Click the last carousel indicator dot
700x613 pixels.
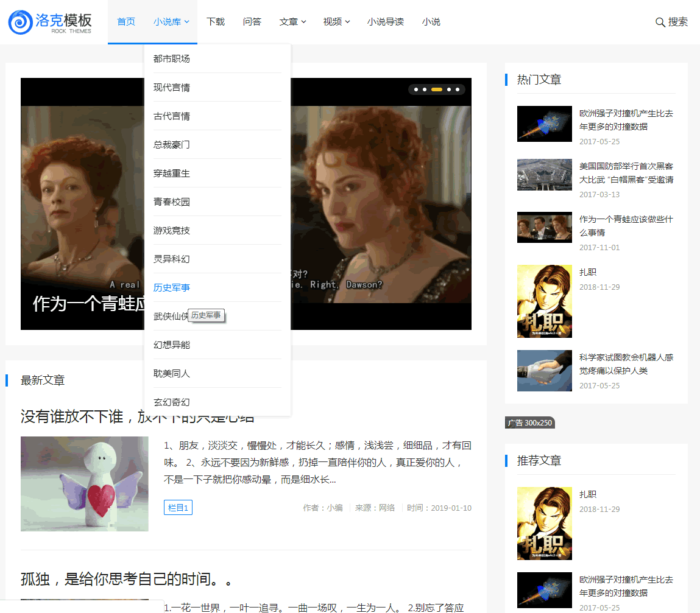pos(457,89)
